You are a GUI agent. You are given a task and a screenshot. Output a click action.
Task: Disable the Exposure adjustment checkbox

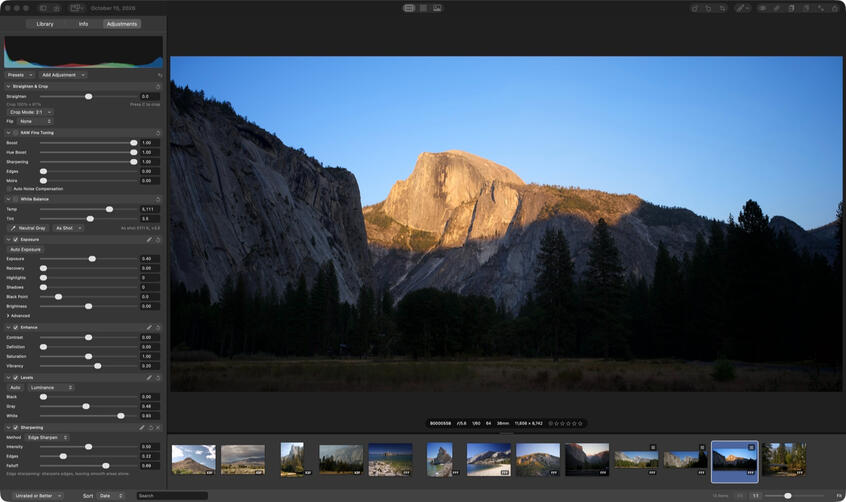(x=16, y=239)
